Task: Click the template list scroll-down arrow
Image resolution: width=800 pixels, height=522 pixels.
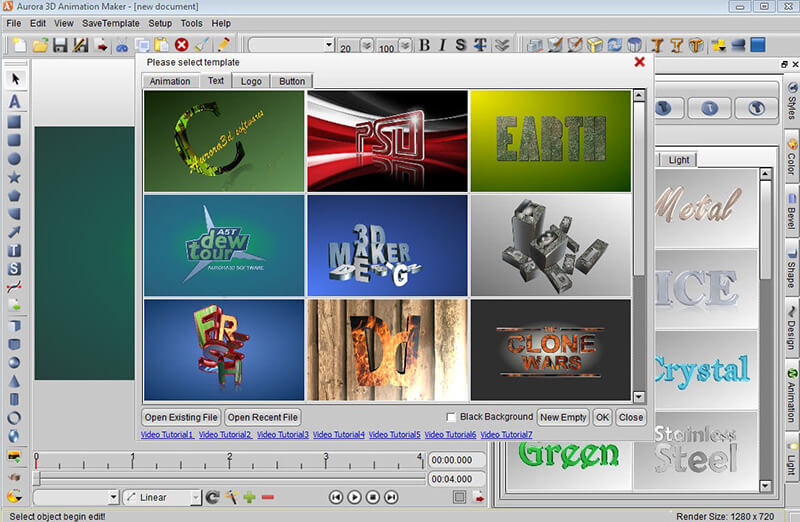Action: tap(639, 397)
